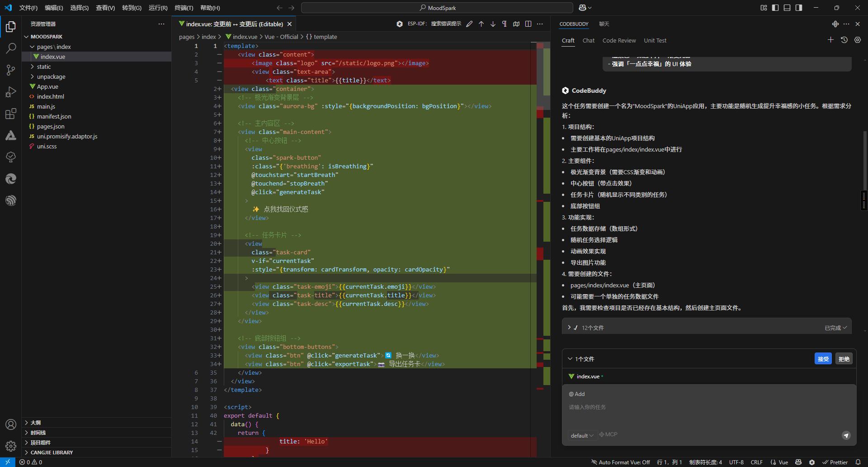
Task: Open the Search view in activity bar
Action: 11,48
